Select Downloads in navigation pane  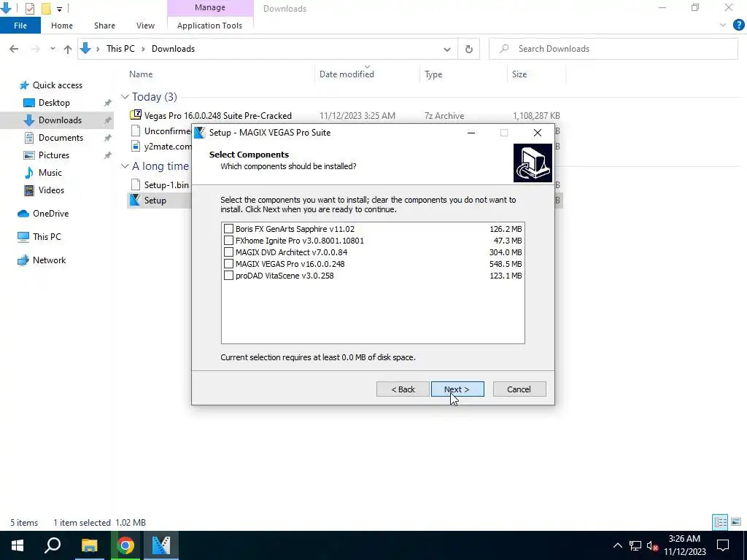pos(60,120)
